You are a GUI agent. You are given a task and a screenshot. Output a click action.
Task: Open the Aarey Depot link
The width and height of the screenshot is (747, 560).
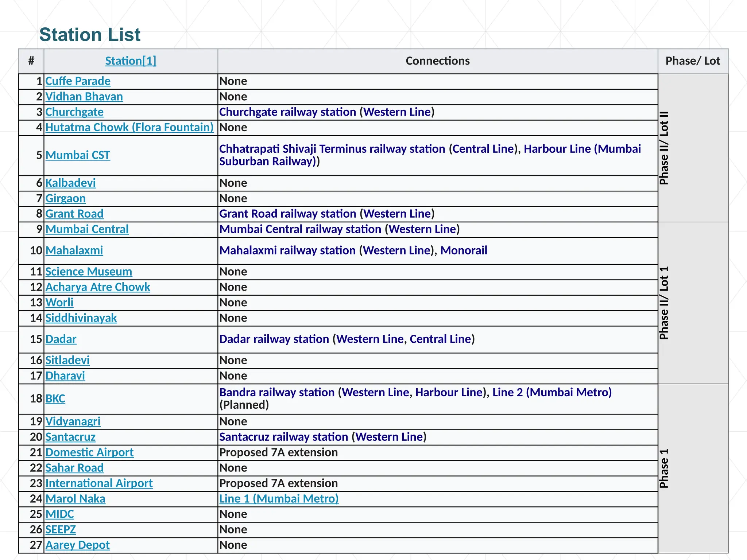(77, 545)
